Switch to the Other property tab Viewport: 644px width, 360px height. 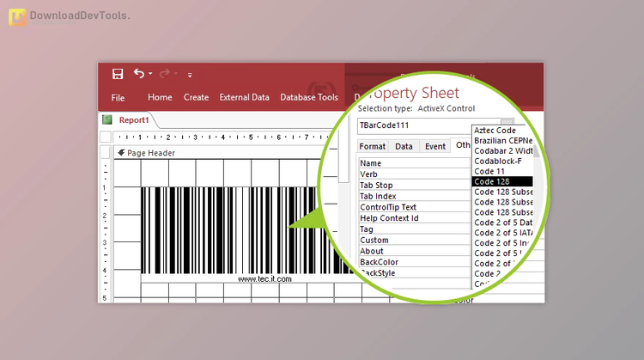pyautogui.click(x=463, y=145)
